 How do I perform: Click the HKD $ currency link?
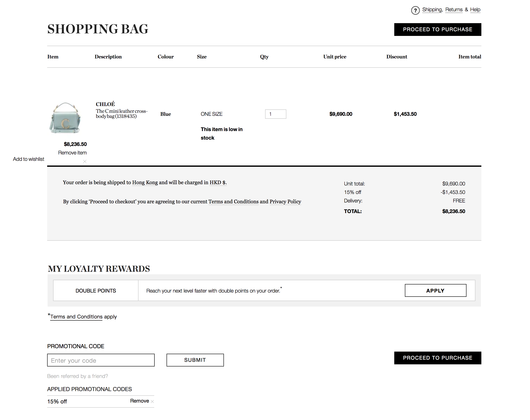click(218, 182)
